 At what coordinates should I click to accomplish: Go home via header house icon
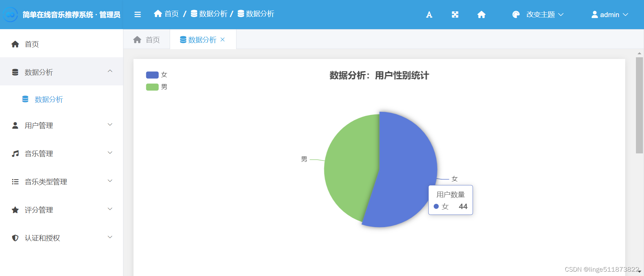click(481, 14)
